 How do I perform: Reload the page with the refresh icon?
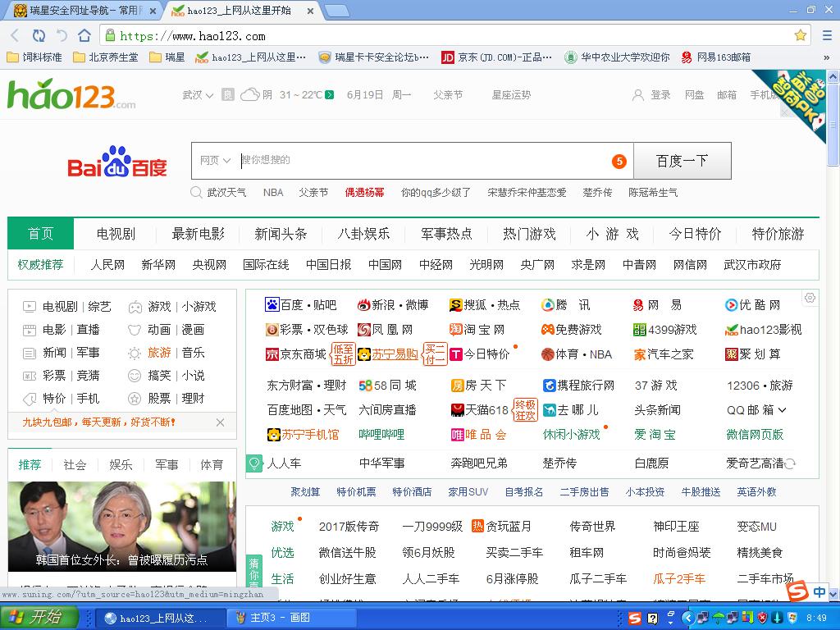coord(39,35)
